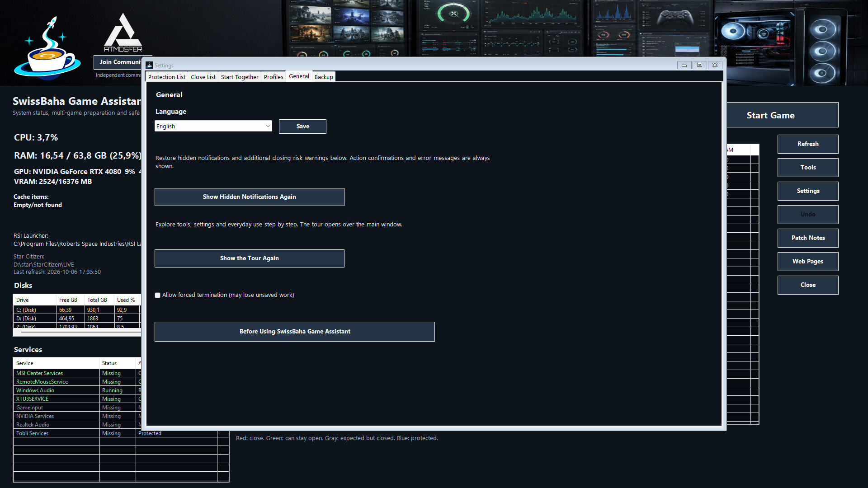The image size is (868, 488).
Task: Click the color legend text below settings
Action: coord(337,438)
